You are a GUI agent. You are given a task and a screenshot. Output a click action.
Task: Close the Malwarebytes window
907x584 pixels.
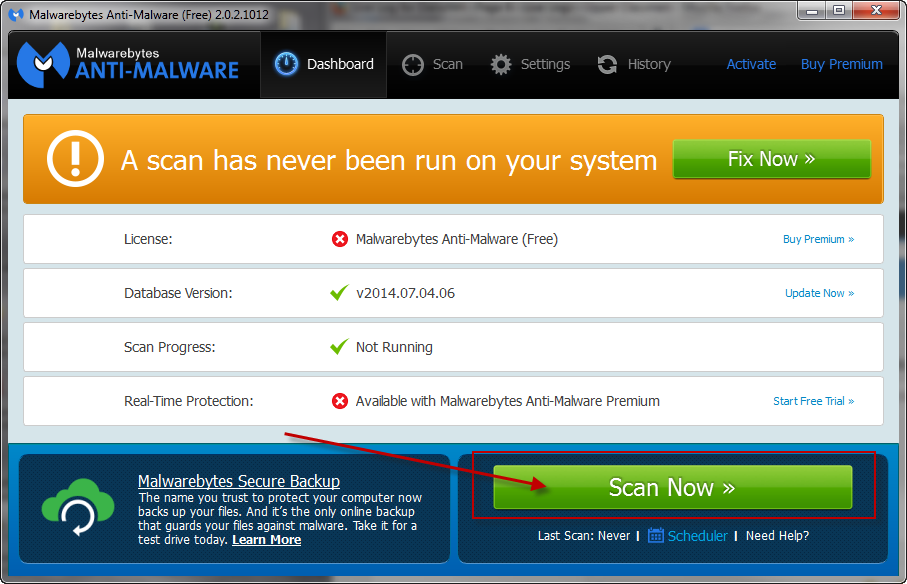click(876, 10)
